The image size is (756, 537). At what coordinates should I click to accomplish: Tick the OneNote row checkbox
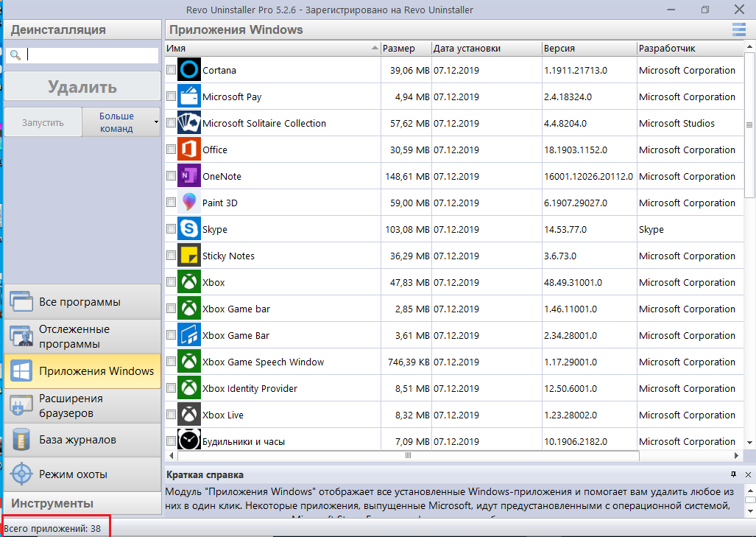click(x=171, y=176)
